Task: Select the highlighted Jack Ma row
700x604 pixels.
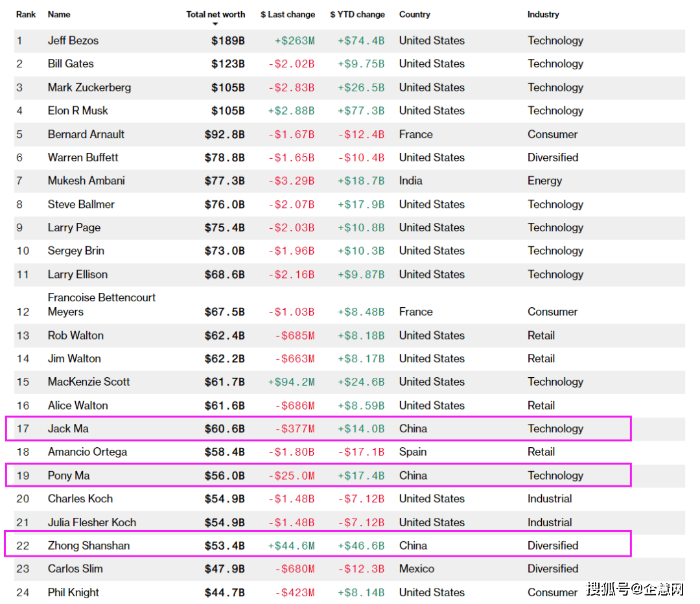Action: coord(318,429)
